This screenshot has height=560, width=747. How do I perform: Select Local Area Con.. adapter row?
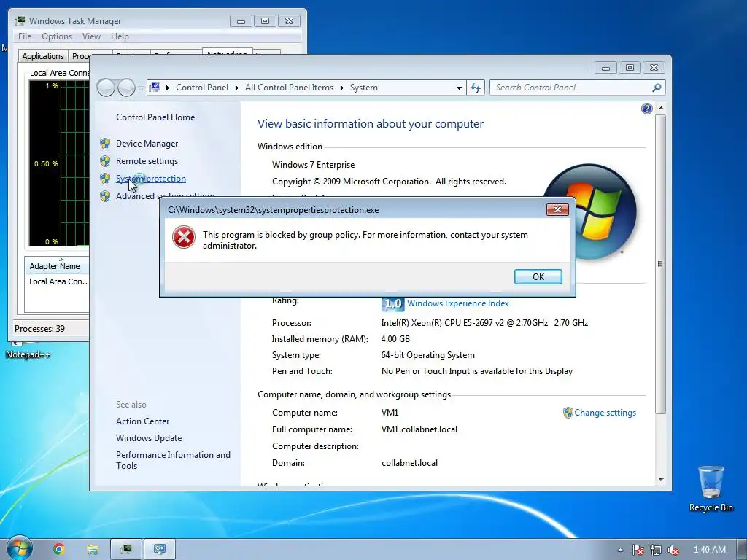(x=58, y=281)
